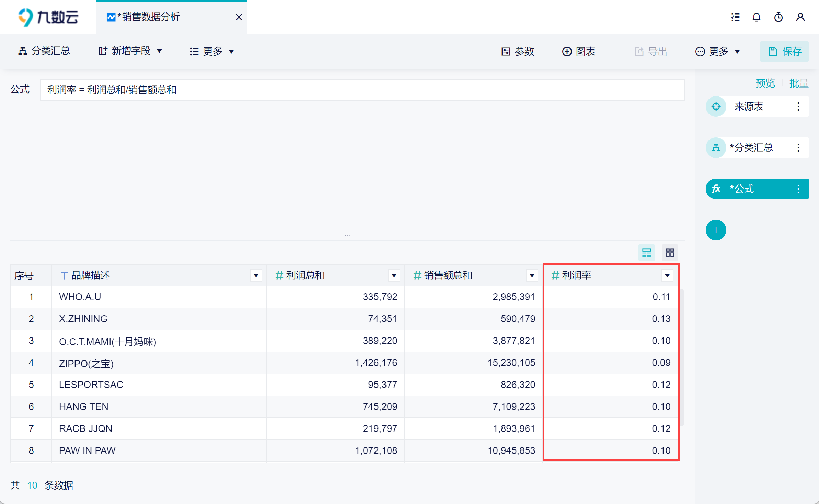This screenshot has height=504, width=819.
Task: Click the 利润总和 number type icon
Action: point(279,275)
